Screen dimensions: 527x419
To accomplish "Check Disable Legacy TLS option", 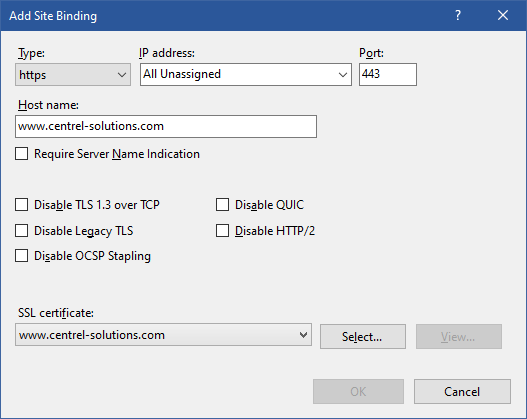I will pos(22,231).
